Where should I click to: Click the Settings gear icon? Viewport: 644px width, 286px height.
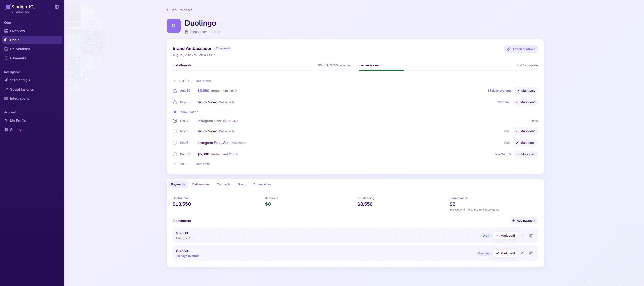[6, 130]
